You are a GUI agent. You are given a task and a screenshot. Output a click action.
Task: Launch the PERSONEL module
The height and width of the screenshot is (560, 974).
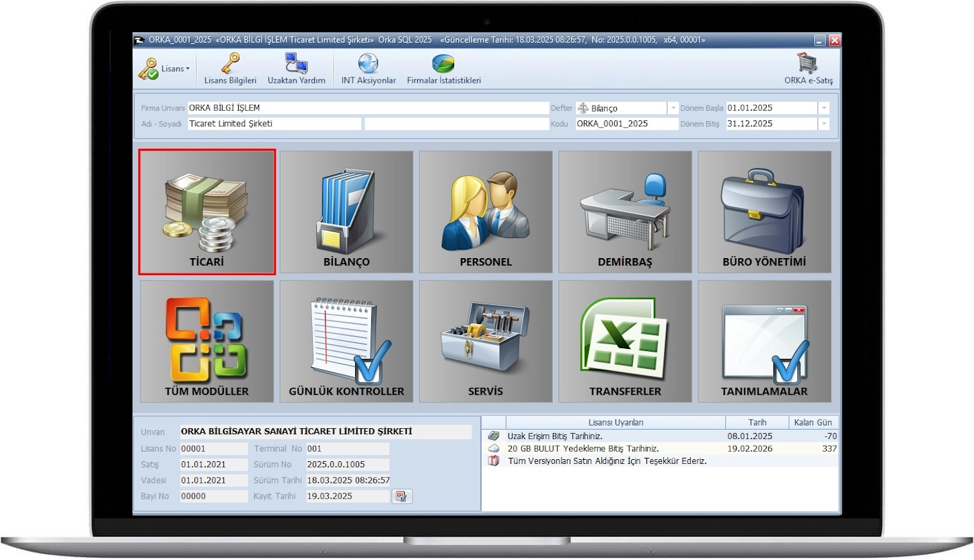[x=486, y=212]
